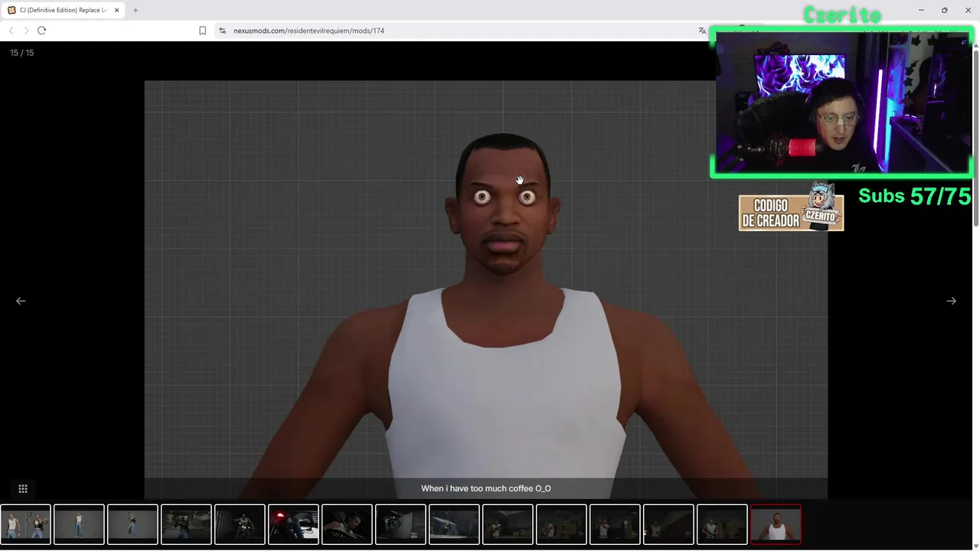The image size is (980, 551).
Task: Select the second gallery thumbnail
Action: [79, 524]
